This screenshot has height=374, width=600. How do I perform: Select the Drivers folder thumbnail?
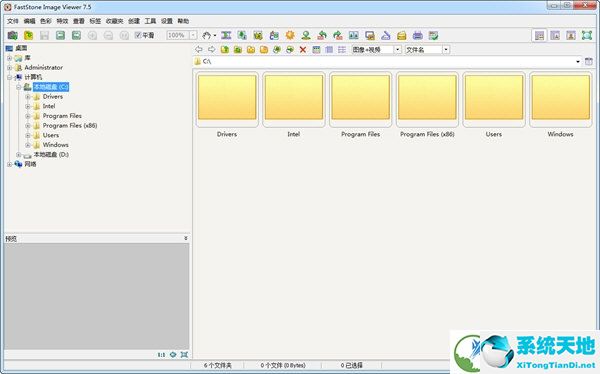point(227,99)
